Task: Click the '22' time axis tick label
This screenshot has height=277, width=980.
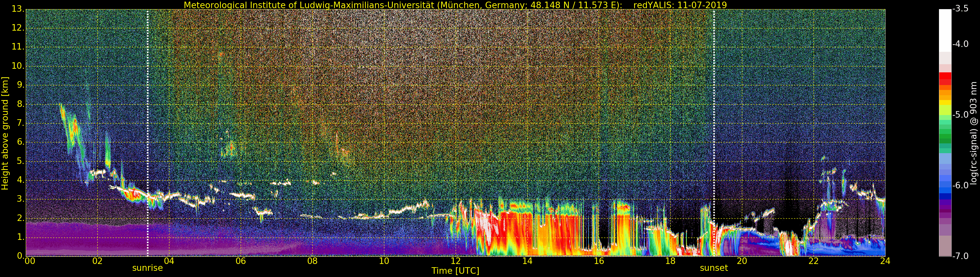Action: pyautogui.click(x=813, y=261)
